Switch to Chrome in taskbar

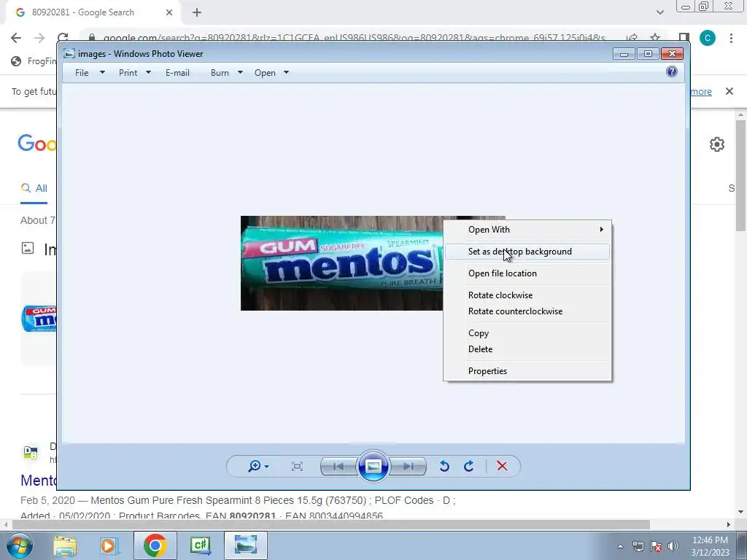click(x=155, y=545)
